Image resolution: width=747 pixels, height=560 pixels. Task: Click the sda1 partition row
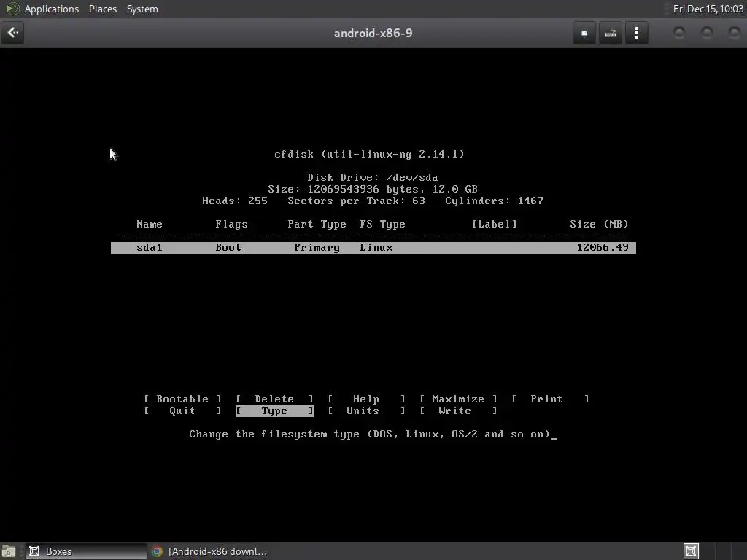tap(373, 248)
